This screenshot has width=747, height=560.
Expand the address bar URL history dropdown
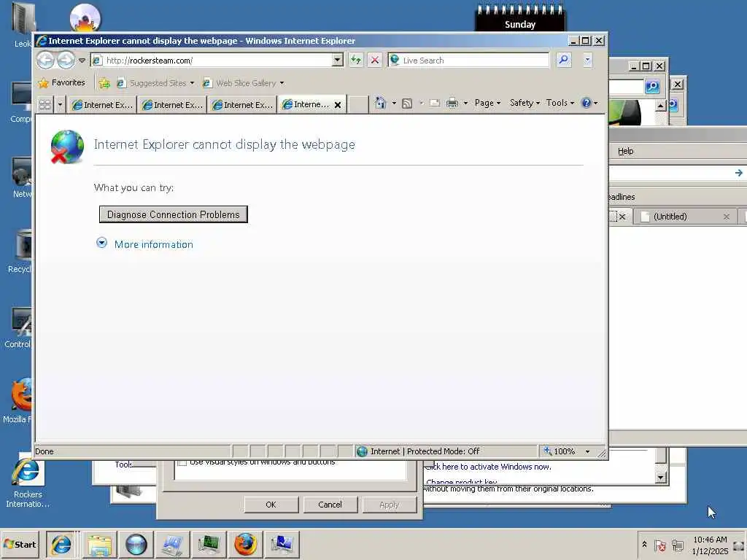pos(338,61)
